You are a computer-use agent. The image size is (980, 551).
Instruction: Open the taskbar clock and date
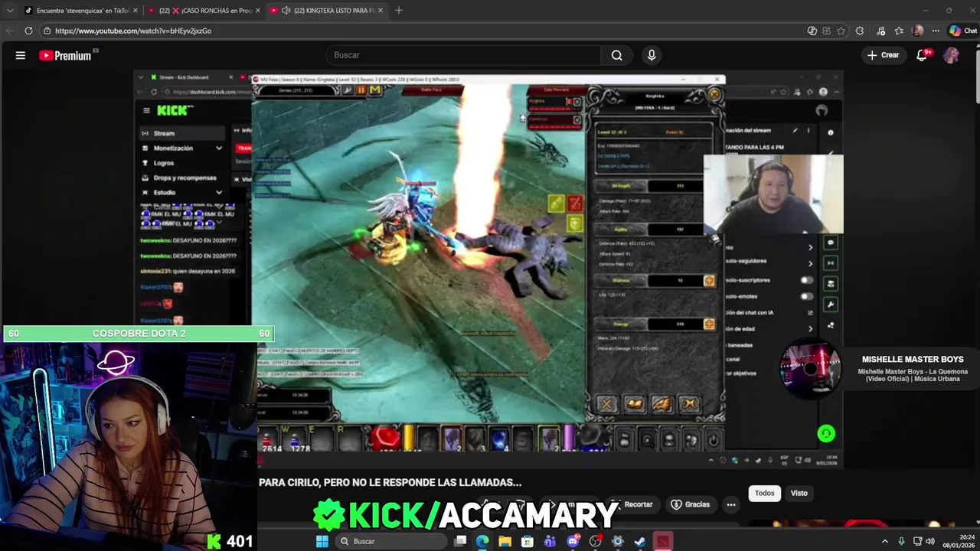click(957, 541)
